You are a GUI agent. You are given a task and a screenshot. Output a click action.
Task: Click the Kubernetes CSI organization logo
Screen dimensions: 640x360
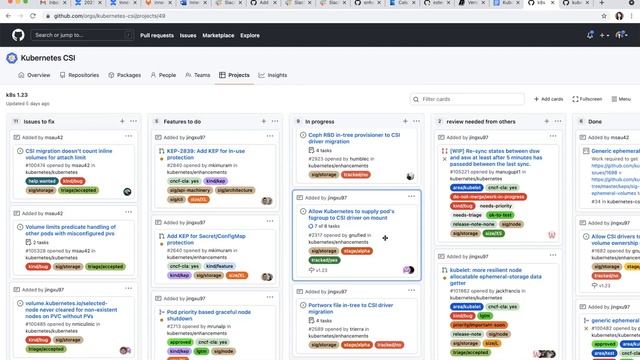pos(12,58)
